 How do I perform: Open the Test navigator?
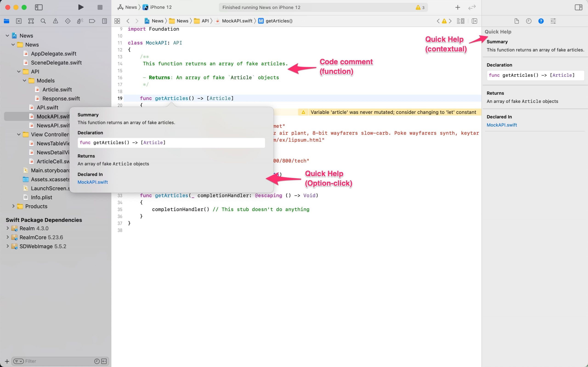coord(68,21)
